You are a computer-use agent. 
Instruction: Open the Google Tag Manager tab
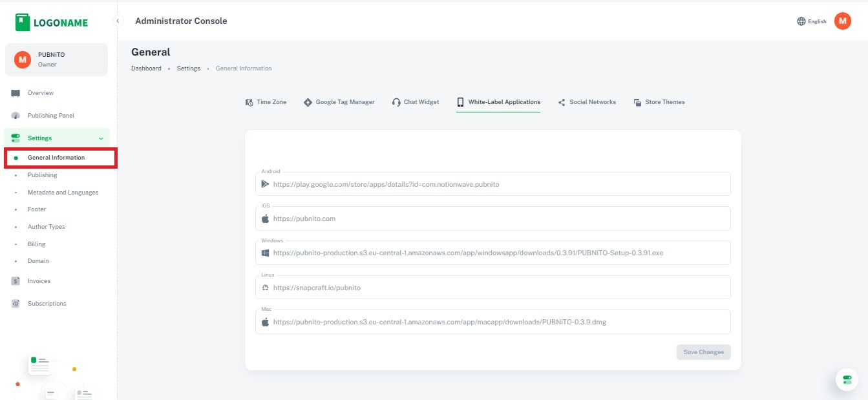tap(339, 102)
